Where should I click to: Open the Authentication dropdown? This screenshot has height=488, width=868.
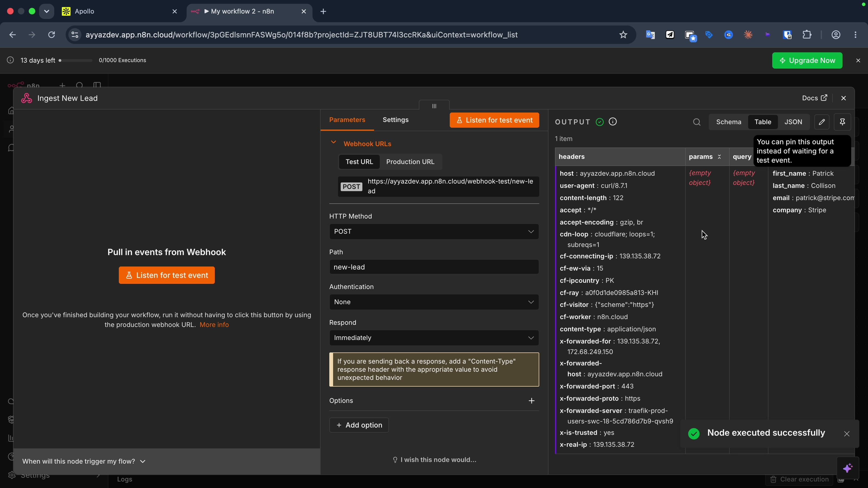434,302
